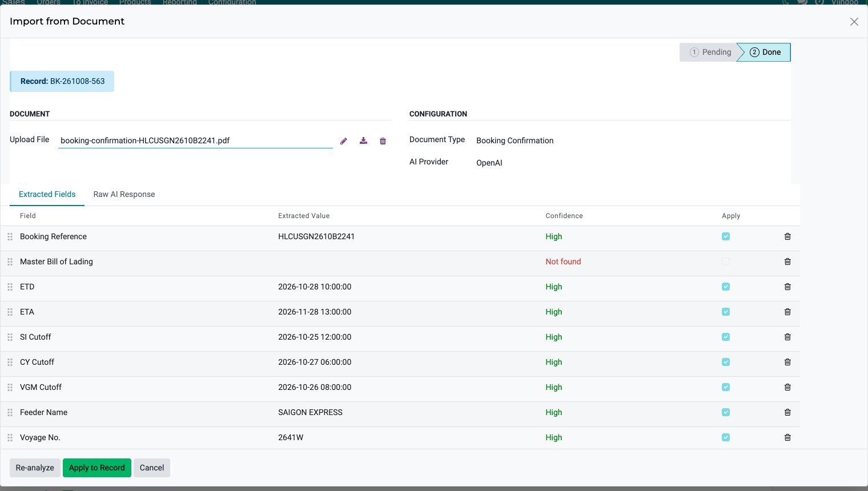868x491 pixels.
Task: Toggle Apply checkbox for VGM Cutoff
Action: coord(726,387)
